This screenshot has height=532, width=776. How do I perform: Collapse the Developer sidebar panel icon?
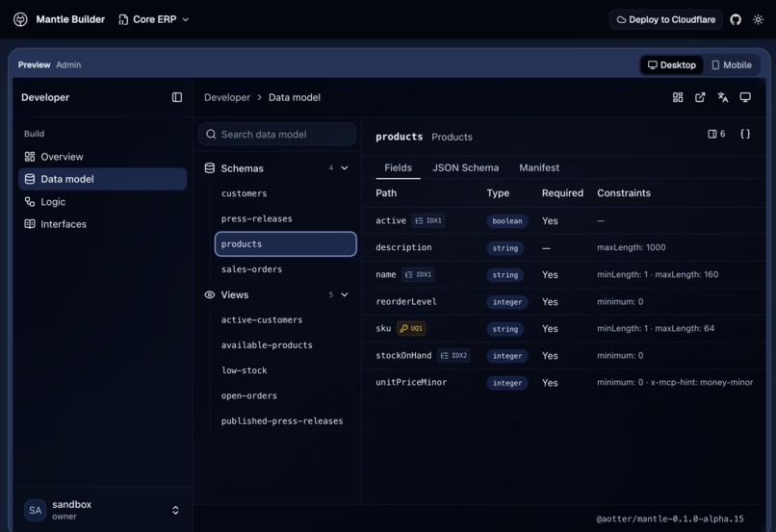177,97
